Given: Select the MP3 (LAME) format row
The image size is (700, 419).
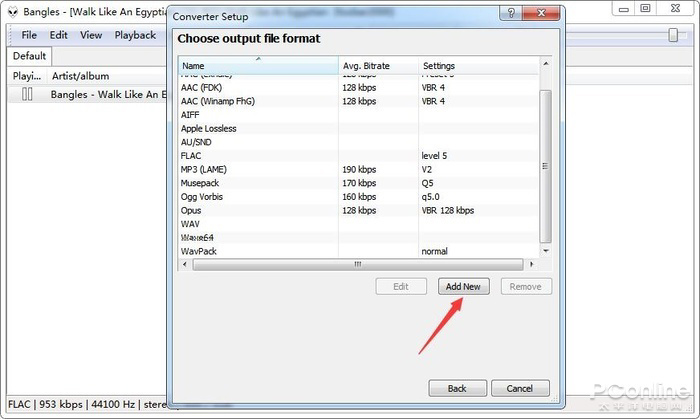Looking at the screenshot, I should coord(358,170).
